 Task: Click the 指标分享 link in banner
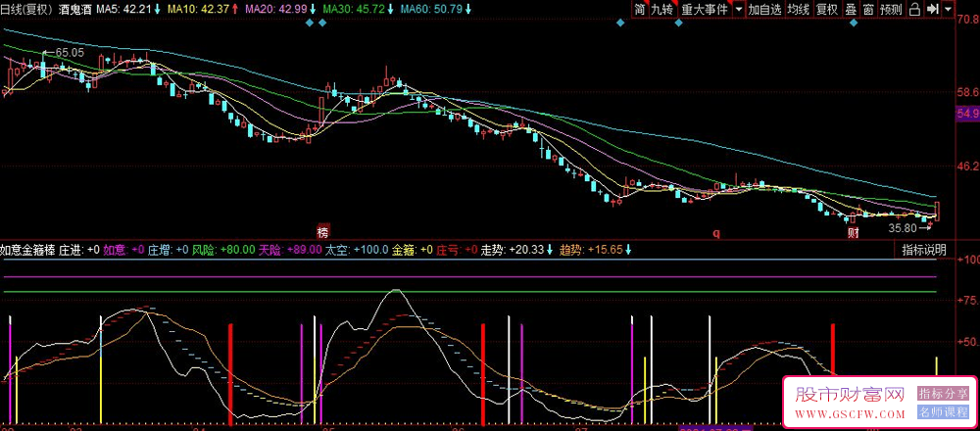tap(943, 394)
